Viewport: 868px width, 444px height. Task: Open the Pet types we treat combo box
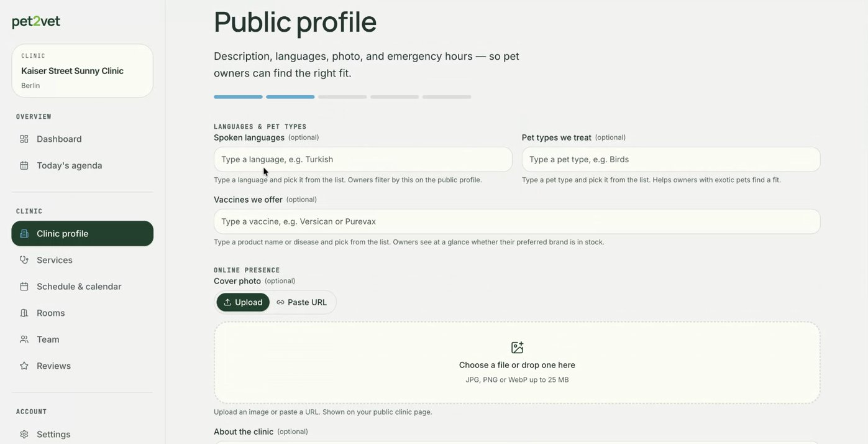click(671, 159)
